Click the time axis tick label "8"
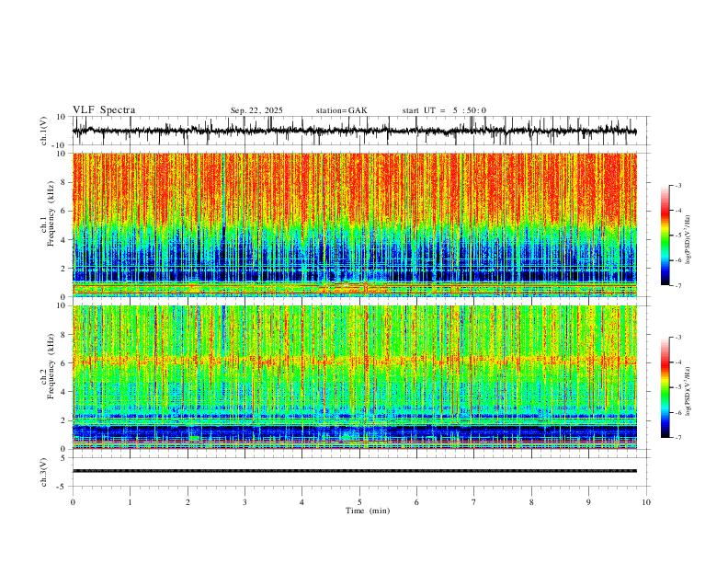 531,502
